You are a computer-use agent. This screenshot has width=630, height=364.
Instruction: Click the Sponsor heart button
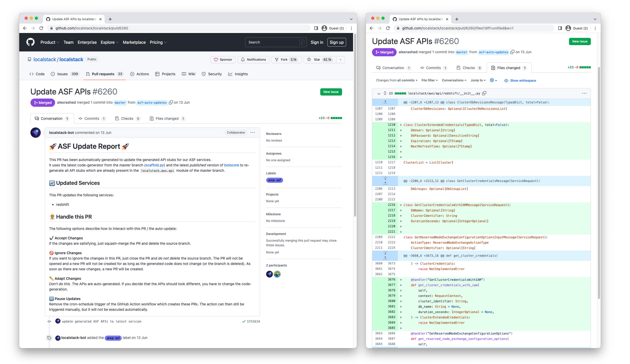pos(223,60)
